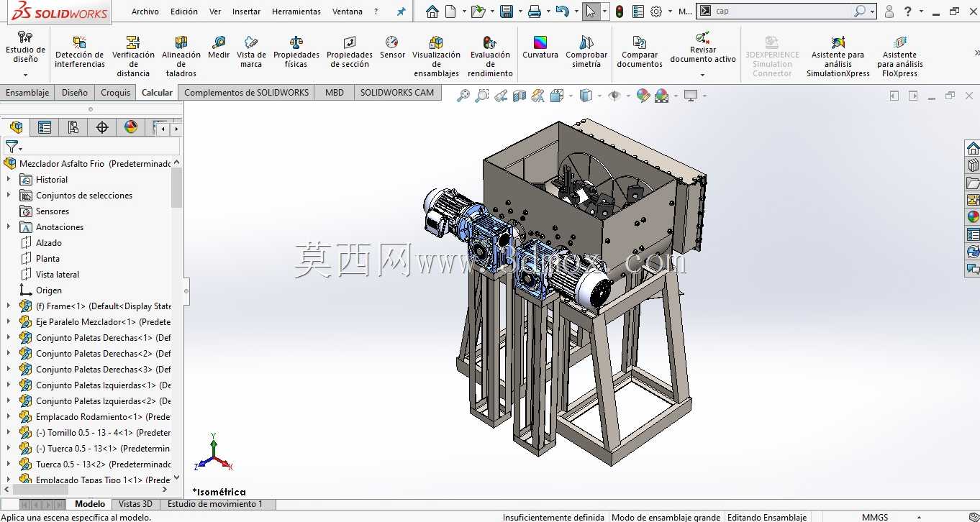Pin the menu bar with pushpin
The width and height of the screenshot is (980, 522).
[x=401, y=12]
